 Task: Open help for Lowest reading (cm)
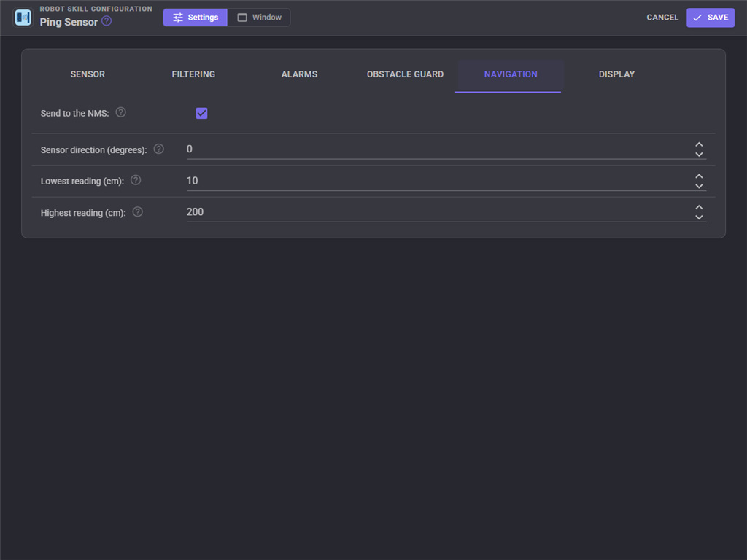136,180
